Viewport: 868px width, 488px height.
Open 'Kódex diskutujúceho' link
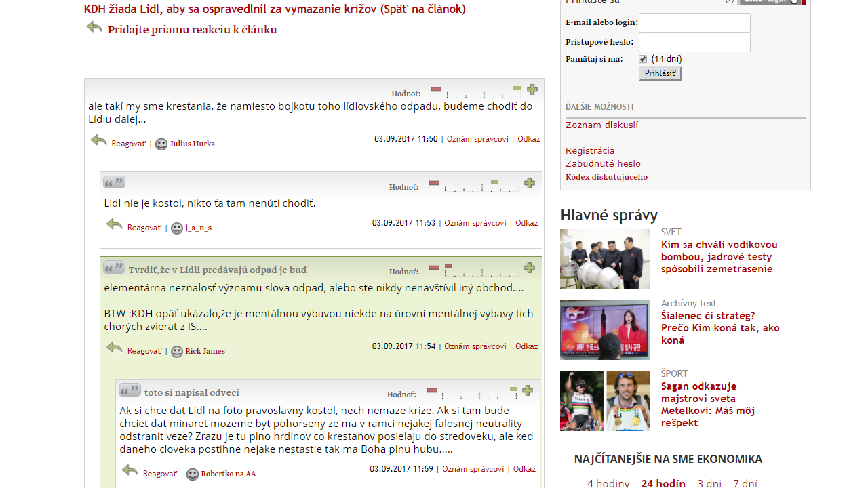click(606, 177)
